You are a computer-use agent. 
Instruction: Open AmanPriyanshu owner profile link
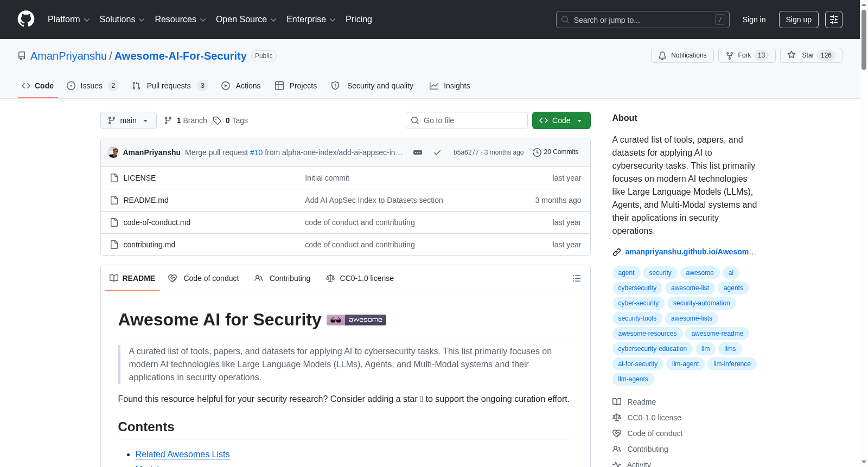[69, 56]
